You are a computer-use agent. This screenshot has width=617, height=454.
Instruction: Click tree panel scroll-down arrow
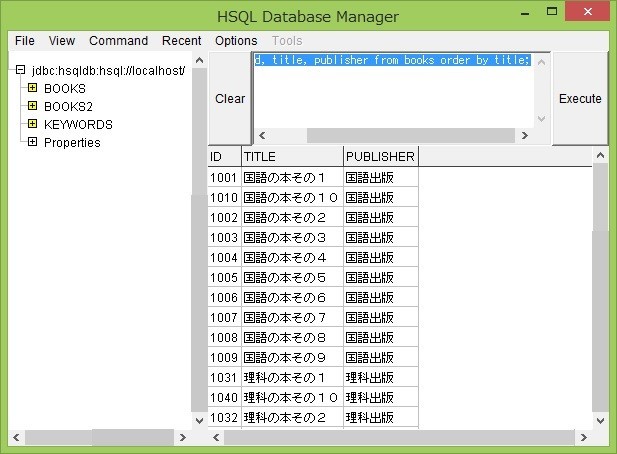200,421
